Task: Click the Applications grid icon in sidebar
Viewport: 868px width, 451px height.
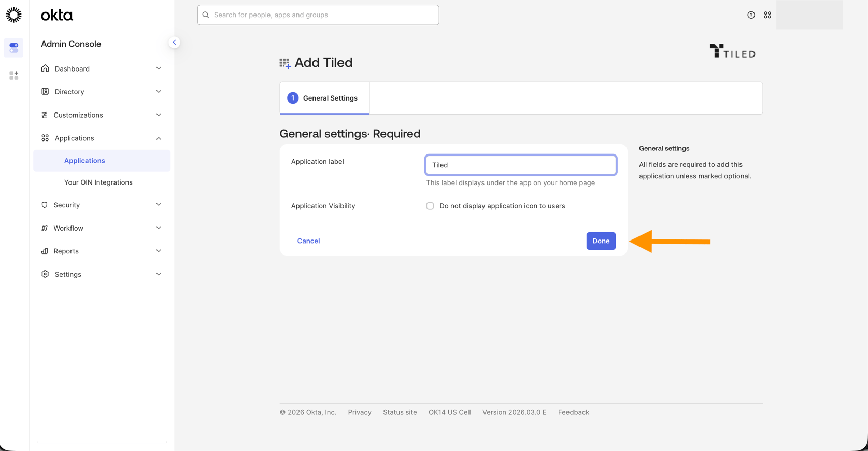Action: point(45,138)
